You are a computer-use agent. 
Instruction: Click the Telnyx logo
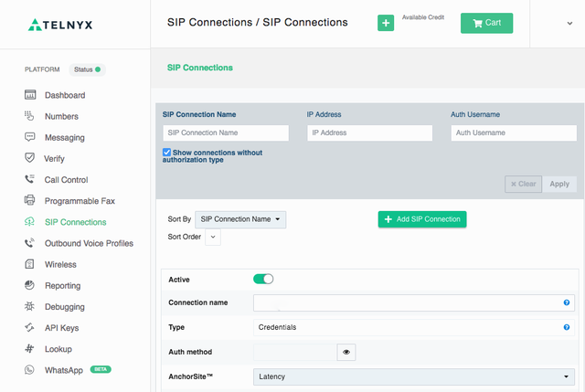(60, 25)
